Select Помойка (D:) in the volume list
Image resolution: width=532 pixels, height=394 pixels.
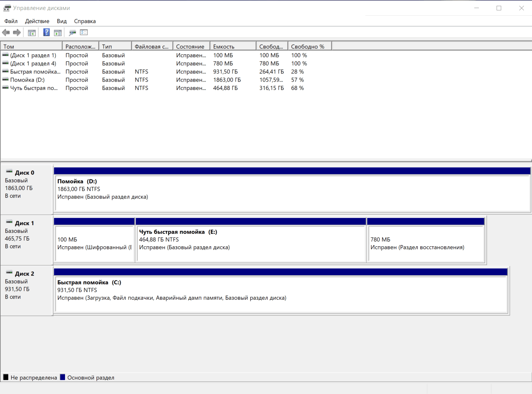27,80
